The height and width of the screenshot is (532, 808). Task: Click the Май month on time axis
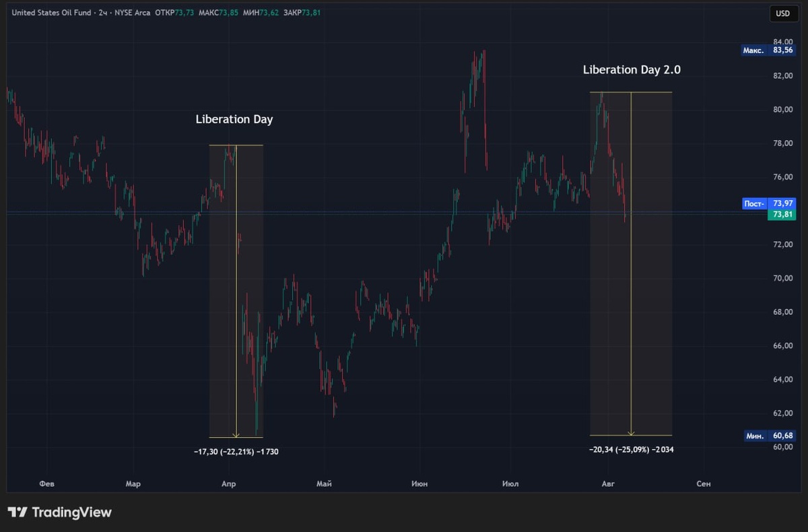[x=325, y=484]
